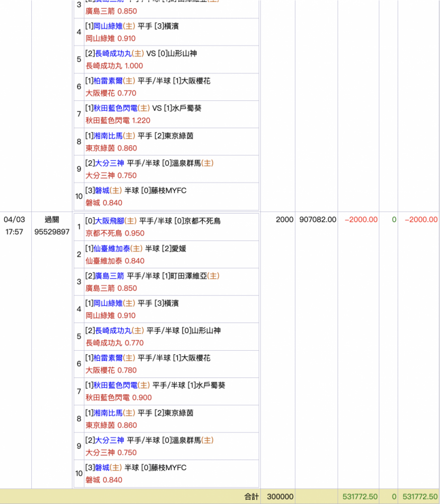
Task: Click the pick "大阪櫻花 0.780"
Action: click(111, 370)
